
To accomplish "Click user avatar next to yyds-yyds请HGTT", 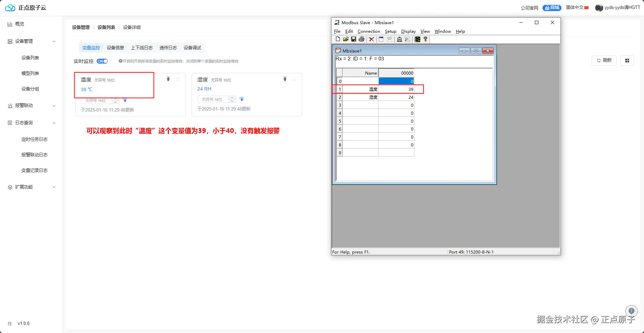I will [599, 8].
